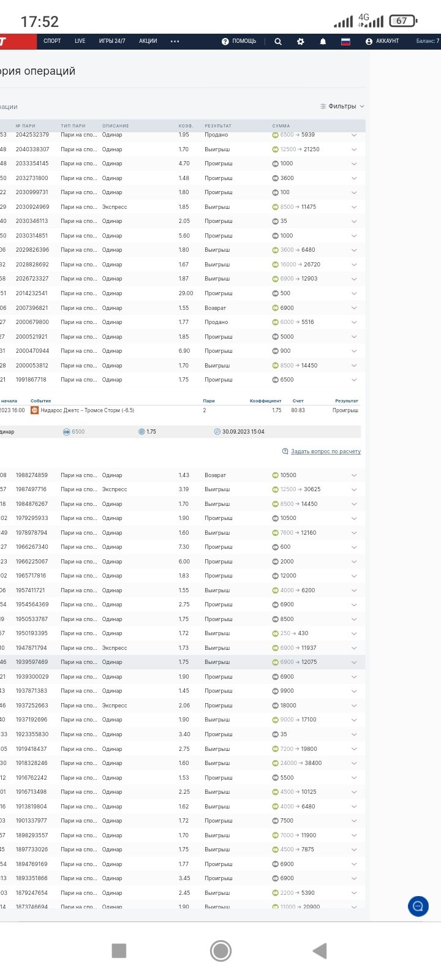This screenshot has width=441, height=980.
Task: Open the search magnifier icon
Action: [278, 42]
